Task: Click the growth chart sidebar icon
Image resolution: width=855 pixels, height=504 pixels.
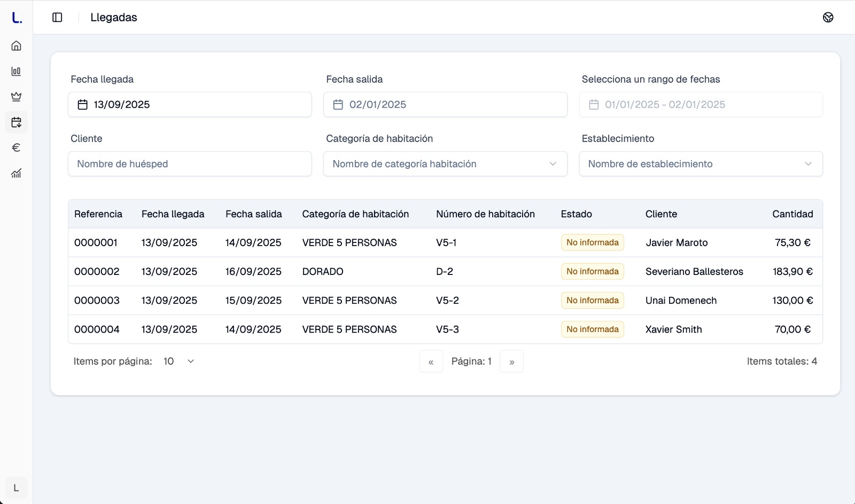Action: (x=16, y=173)
